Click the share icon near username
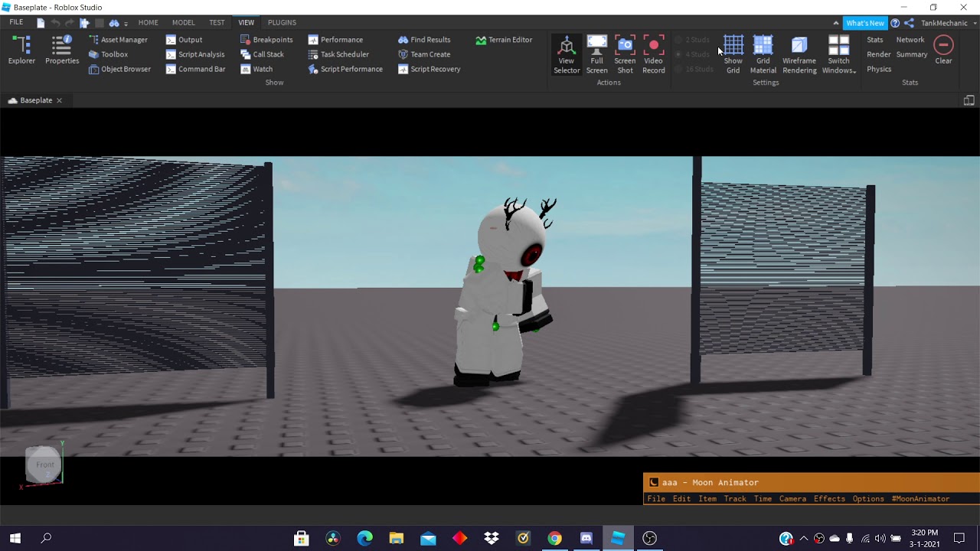Viewport: 980px width, 551px height. [x=909, y=23]
